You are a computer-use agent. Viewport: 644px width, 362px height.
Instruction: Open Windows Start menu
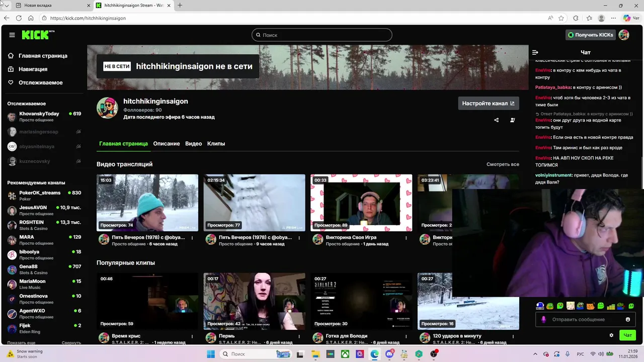coord(211,354)
